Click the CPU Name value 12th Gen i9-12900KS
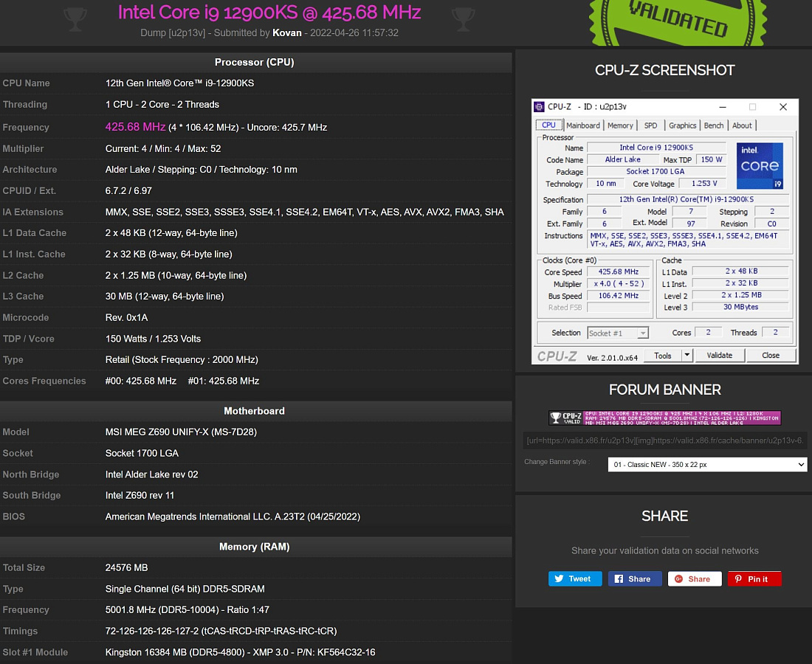 coord(179,83)
